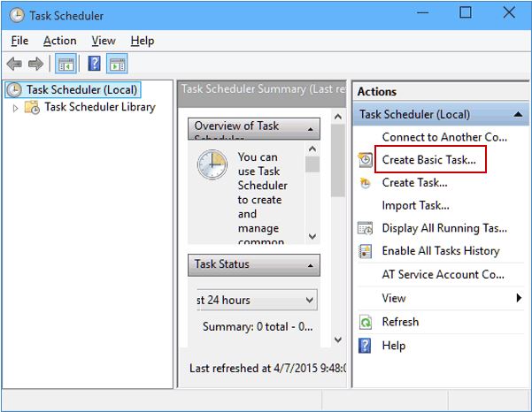This screenshot has height=412, width=532.
Task: Click the Overview section vertical scrollbar
Action: (312, 195)
